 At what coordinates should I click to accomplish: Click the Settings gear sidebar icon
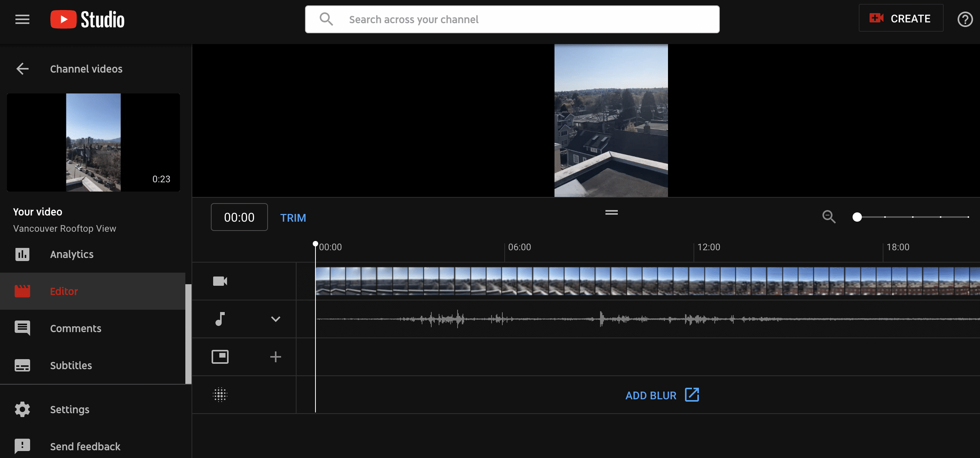tap(22, 409)
